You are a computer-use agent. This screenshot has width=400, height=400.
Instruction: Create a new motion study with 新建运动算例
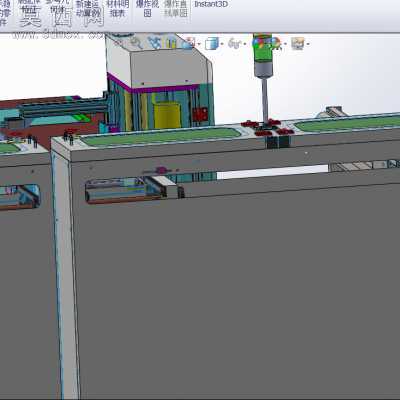[x=88, y=8]
